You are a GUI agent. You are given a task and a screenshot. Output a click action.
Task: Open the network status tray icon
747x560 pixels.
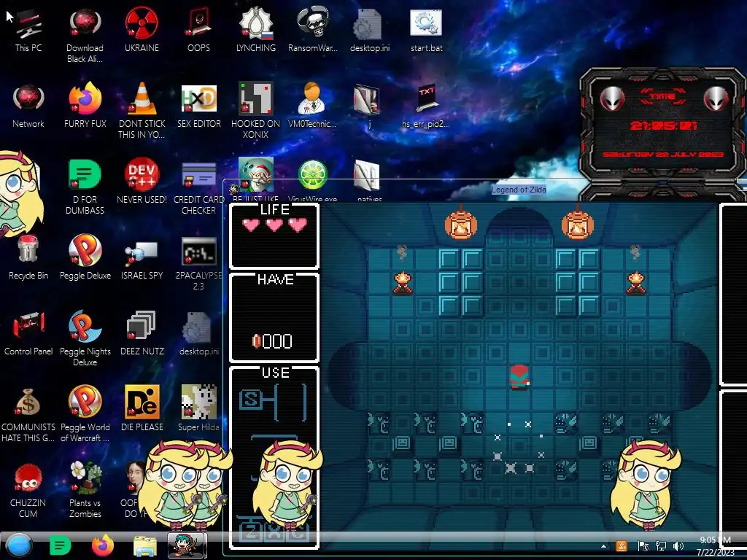point(661,547)
